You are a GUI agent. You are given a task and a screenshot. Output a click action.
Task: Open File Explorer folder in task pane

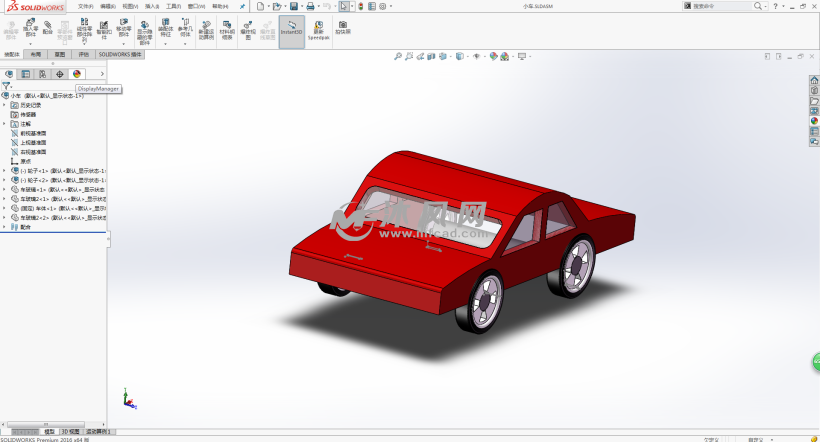click(x=814, y=100)
